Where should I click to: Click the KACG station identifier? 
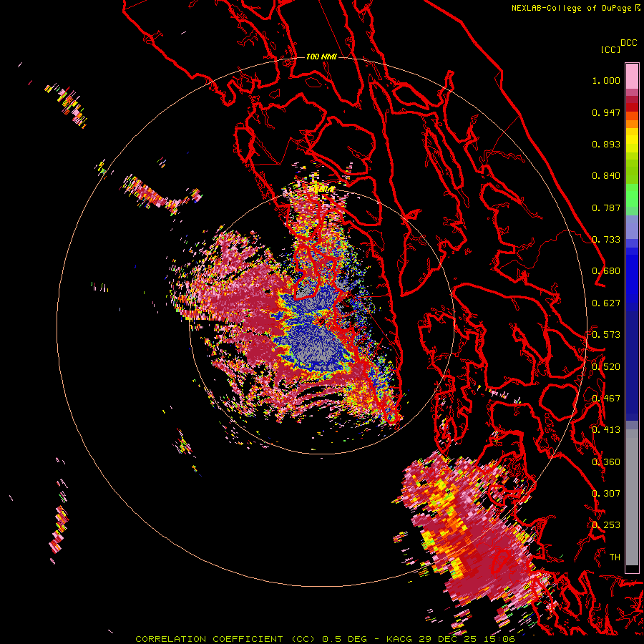[399, 639]
